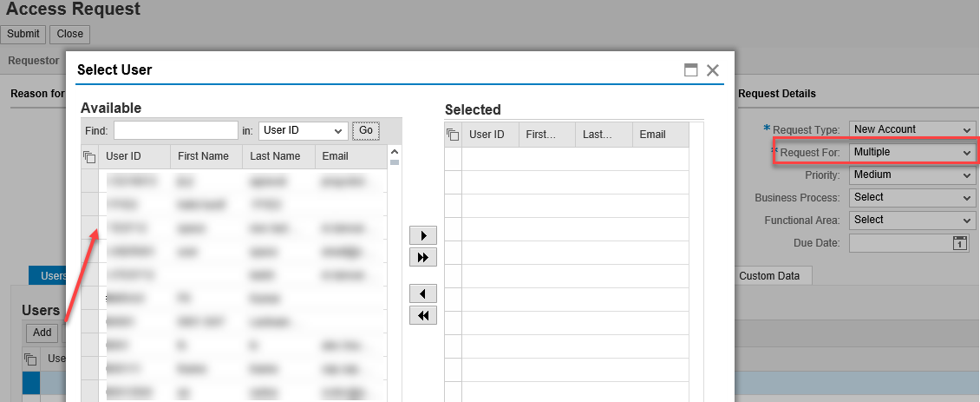This screenshot has height=402, width=980.
Task: Open the Due Date calendar picker
Action: 960,244
